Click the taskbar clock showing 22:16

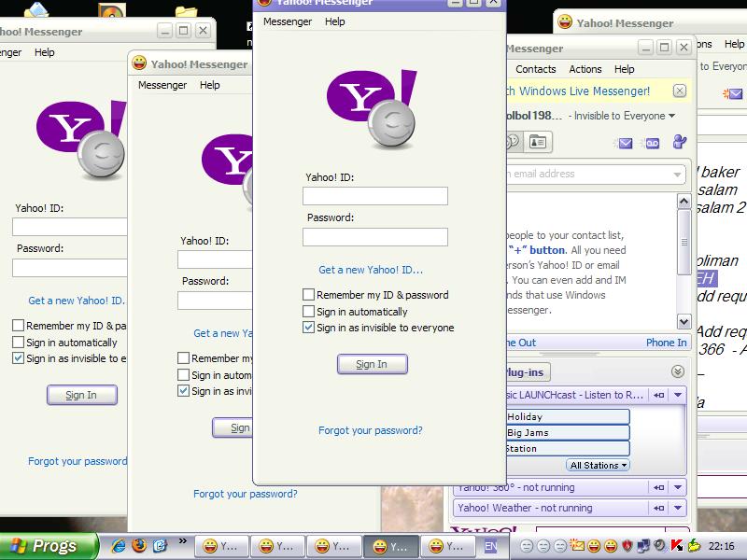click(x=721, y=546)
